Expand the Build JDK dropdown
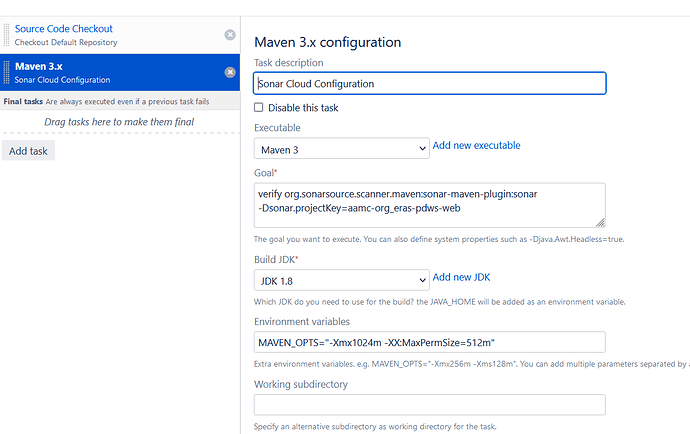 coord(341,280)
